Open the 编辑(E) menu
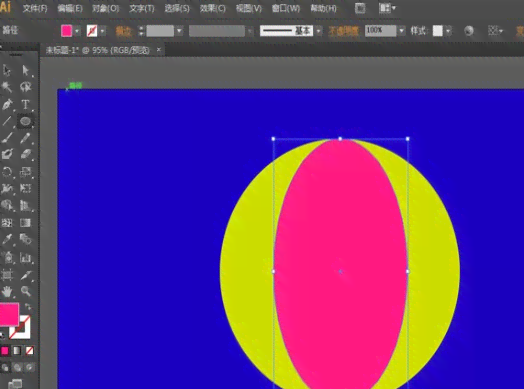 click(70, 8)
